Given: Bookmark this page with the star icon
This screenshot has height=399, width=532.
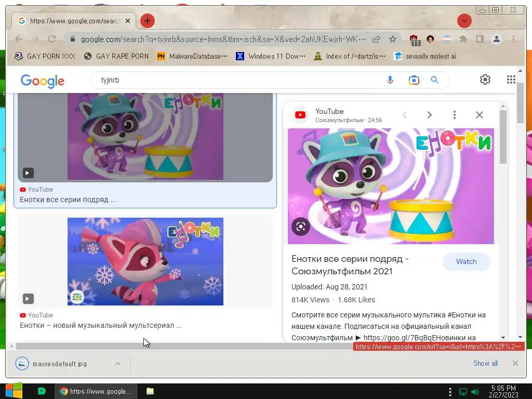Looking at the screenshot, I should 393,39.
